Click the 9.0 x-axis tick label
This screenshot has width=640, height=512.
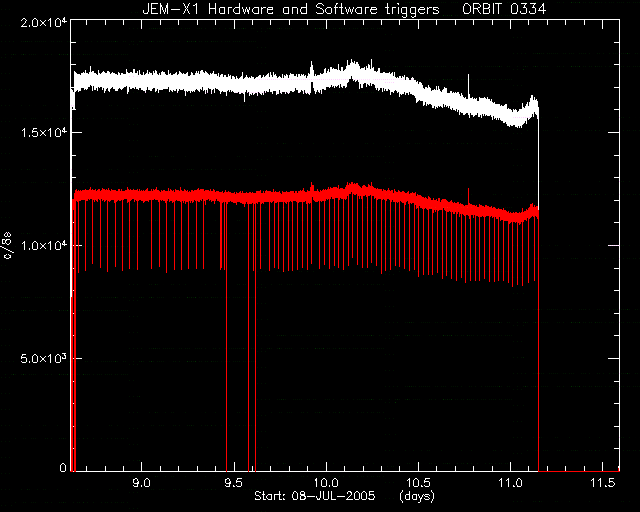click(x=142, y=483)
